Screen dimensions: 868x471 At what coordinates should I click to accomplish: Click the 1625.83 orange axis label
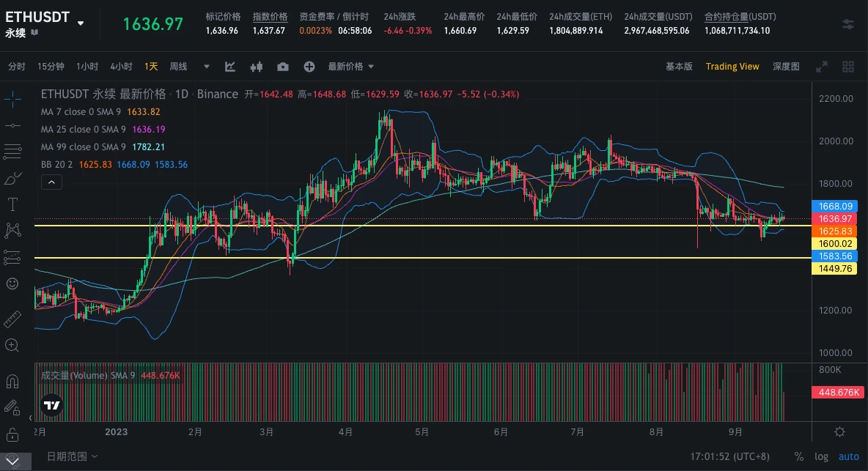(x=835, y=231)
